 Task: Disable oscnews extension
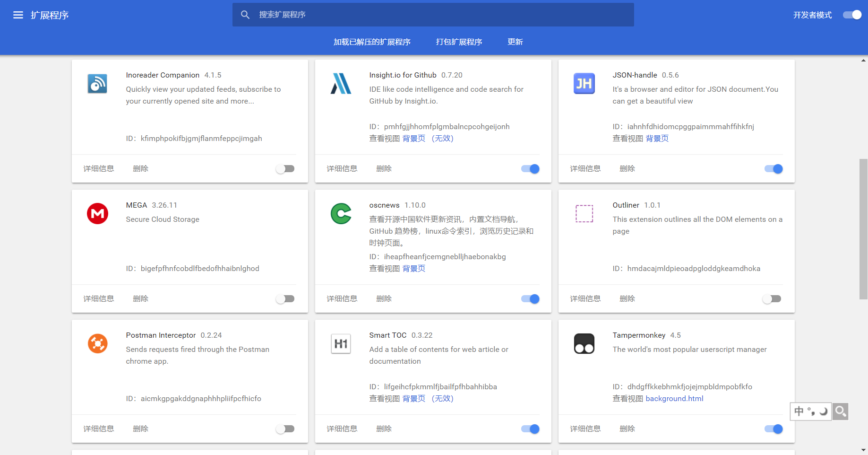pos(530,299)
